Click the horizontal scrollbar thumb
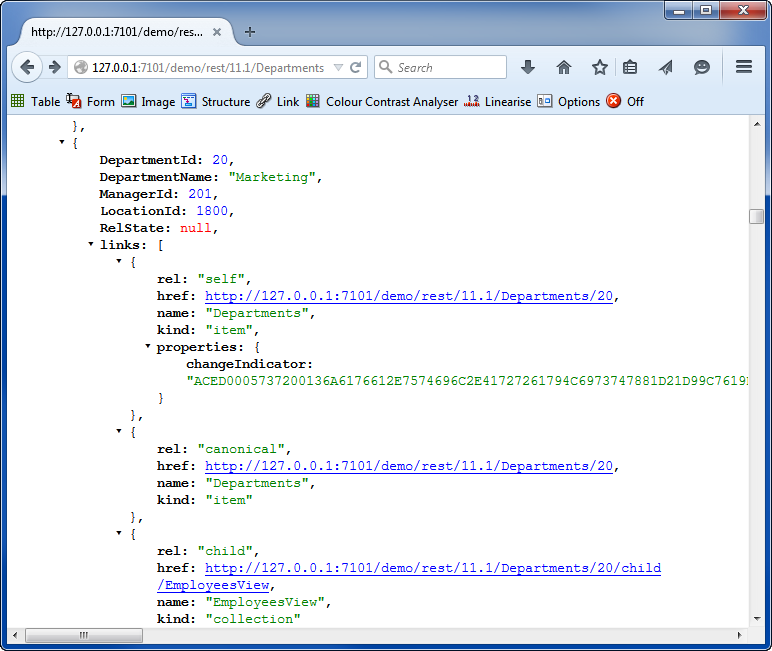This screenshot has height=651, width=772. click(84, 635)
